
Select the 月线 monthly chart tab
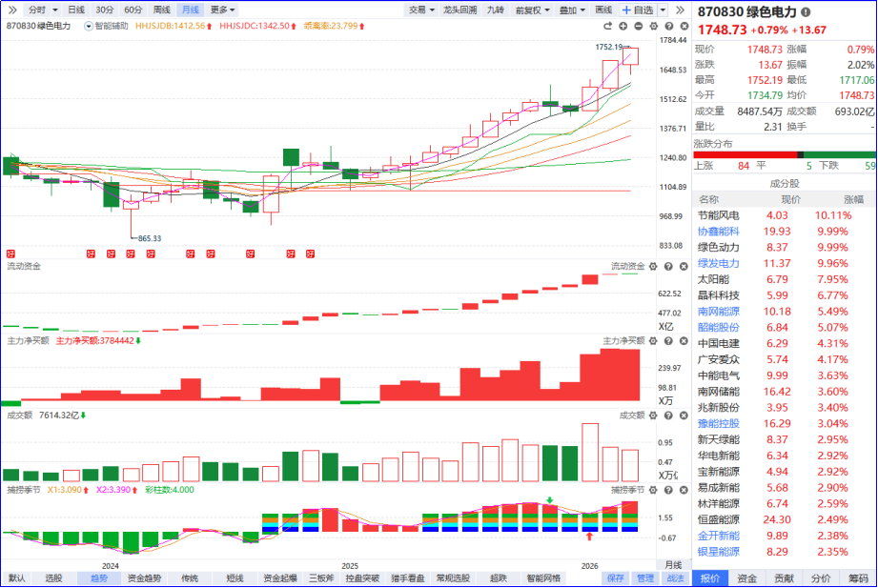[x=191, y=10]
